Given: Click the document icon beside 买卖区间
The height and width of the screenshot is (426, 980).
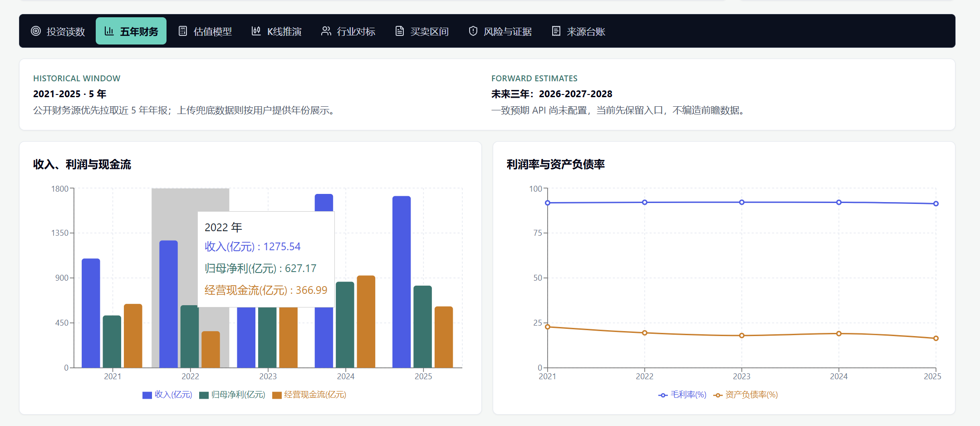Looking at the screenshot, I should [x=400, y=31].
